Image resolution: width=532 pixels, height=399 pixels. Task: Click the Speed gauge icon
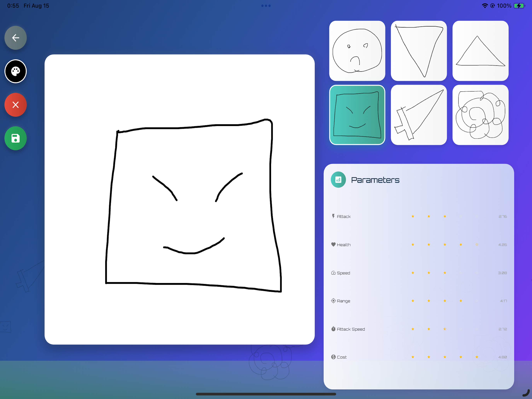333,273
